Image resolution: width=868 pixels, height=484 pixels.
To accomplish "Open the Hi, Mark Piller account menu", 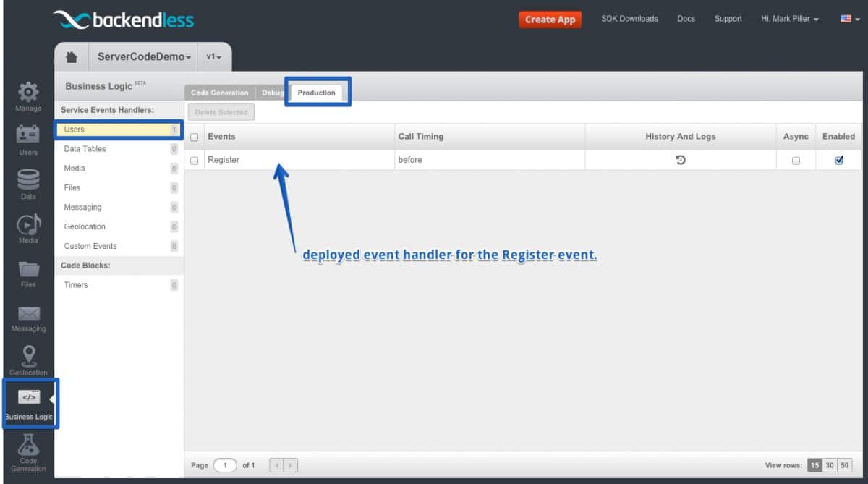I will (x=790, y=19).
